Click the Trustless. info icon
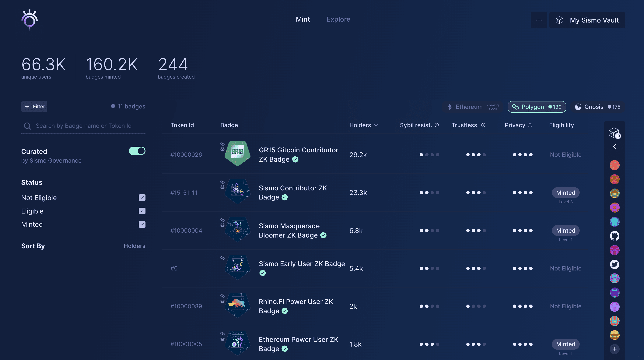The width and height of the screenshot is (644, 360). pos(483,125)
